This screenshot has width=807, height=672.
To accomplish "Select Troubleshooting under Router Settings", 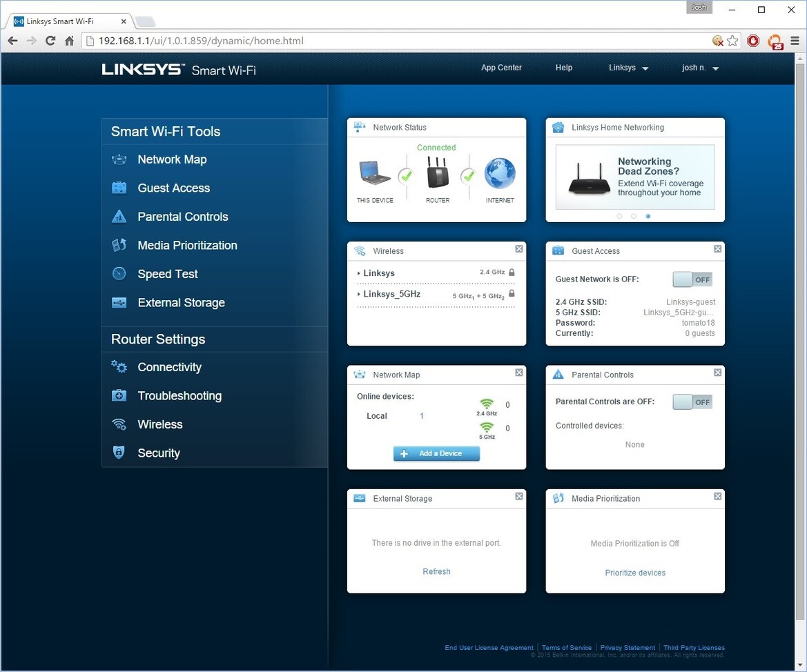I will tap(179, 396).
